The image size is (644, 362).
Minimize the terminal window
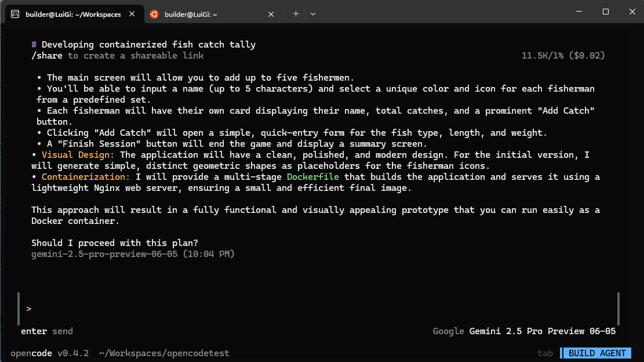[579, 12]
